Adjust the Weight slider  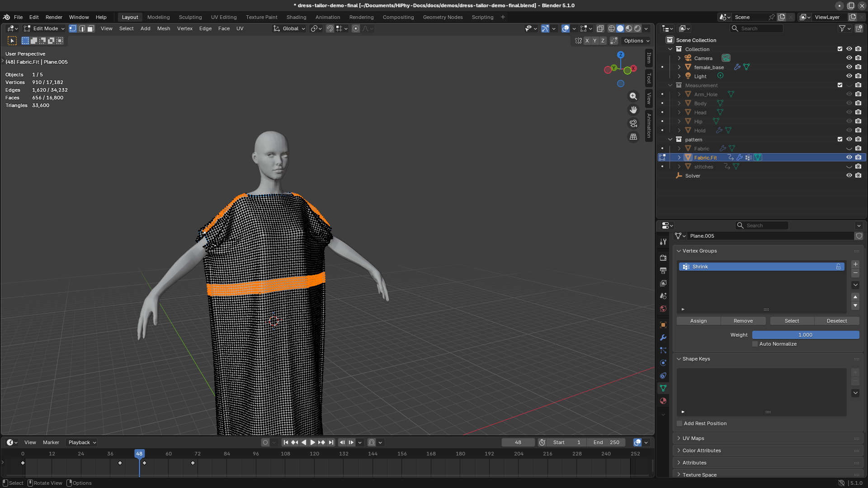coord(805,335)
